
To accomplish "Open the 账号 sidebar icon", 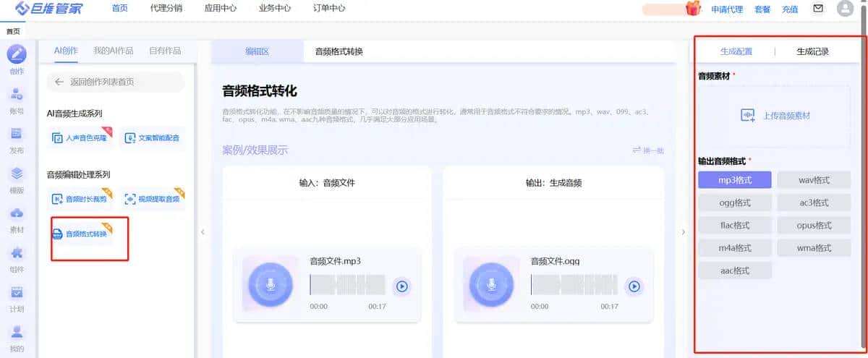I will point(17,95).
